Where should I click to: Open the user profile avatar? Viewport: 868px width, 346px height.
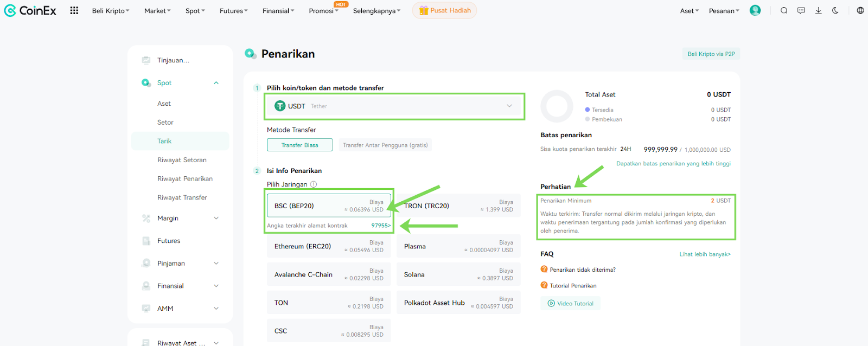755,10
